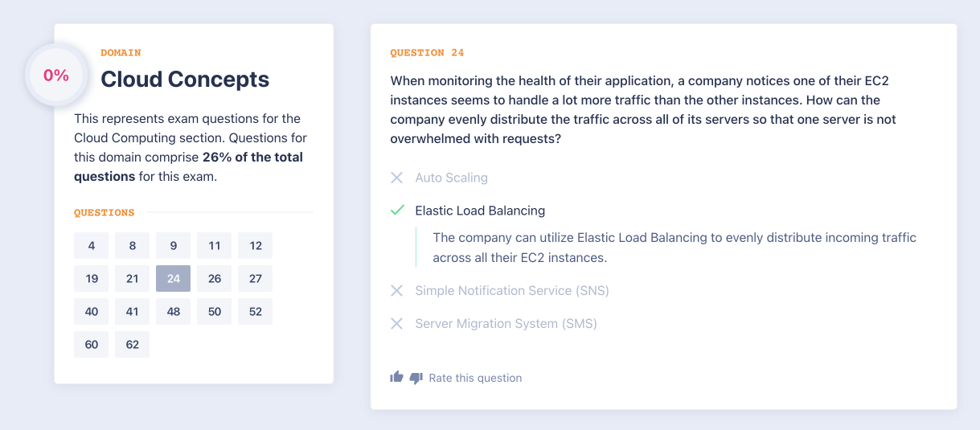
Task: Click the Elastic Load Balancing explanation text
Action: click(x=674, y=248)
